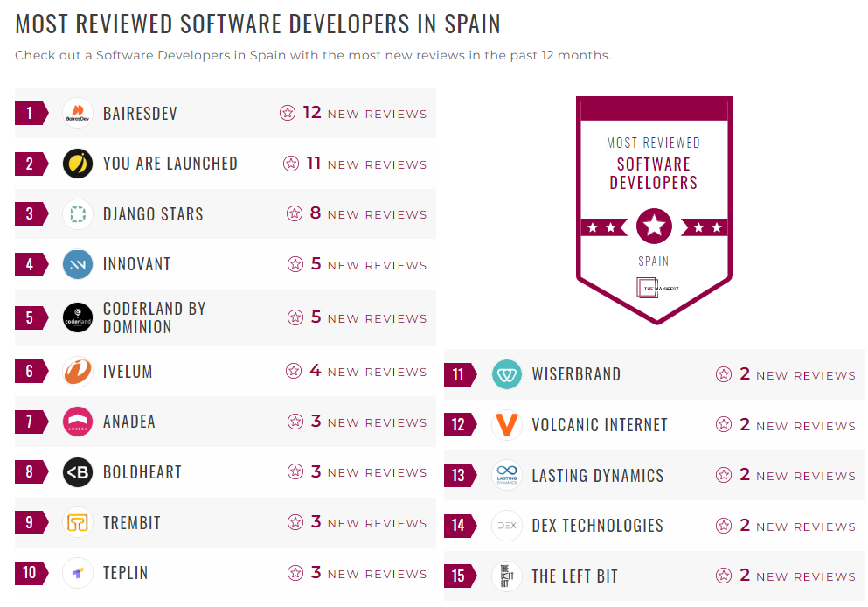This screenshot has height=607, width=868.
Task: Click the Most Reviewed Software Developers Spain badge
Action: (x=654, y=210)
